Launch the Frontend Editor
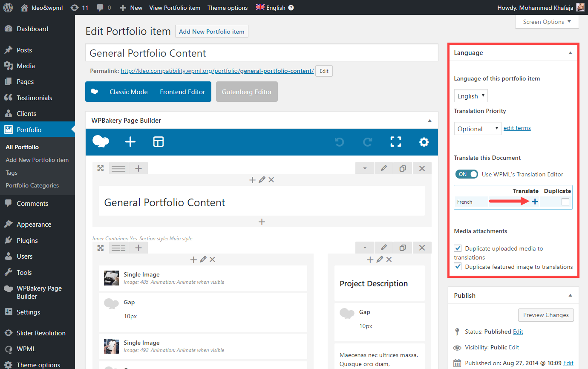588x369 pixels. click(182, 92)
